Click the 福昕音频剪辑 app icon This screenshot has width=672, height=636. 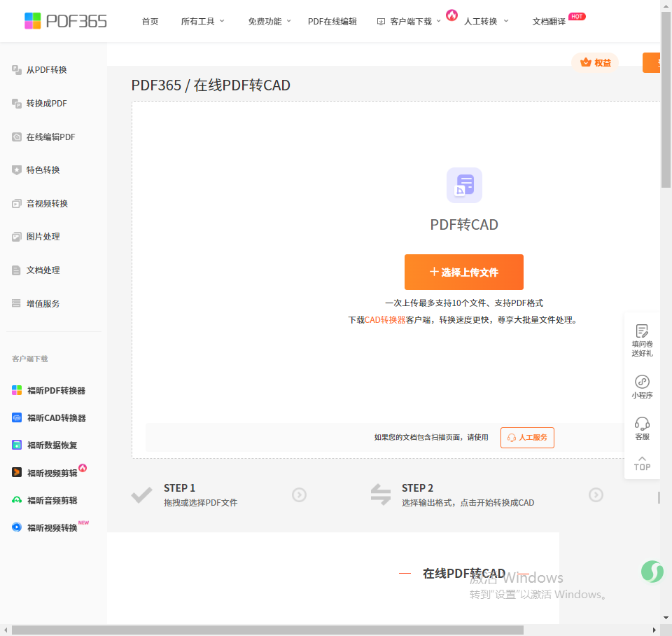click(x=17, y=500)
